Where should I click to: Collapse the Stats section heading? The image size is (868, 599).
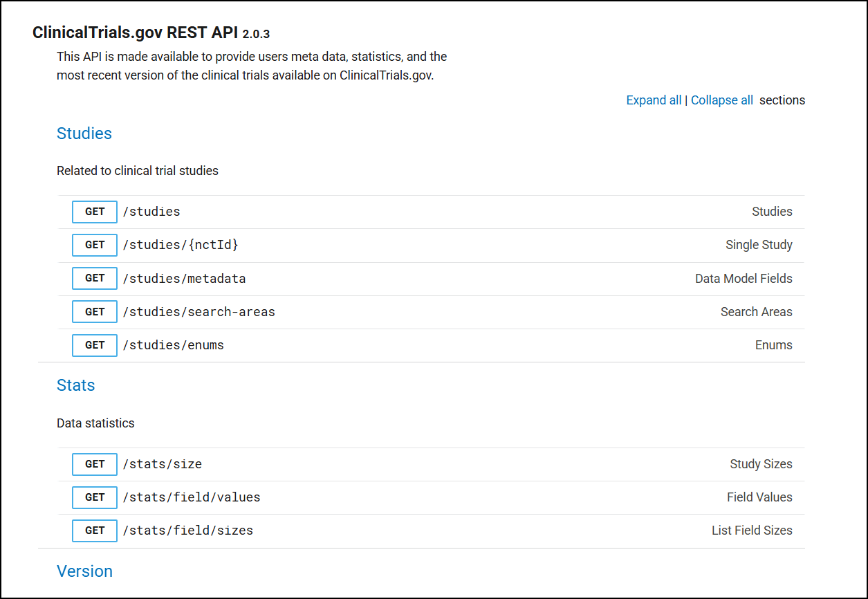pyautogui.click(x=76, y=385)
